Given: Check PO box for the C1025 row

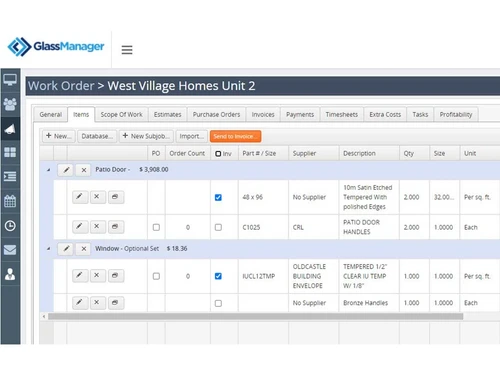Looking at the screenshot, I should point(156,227).
